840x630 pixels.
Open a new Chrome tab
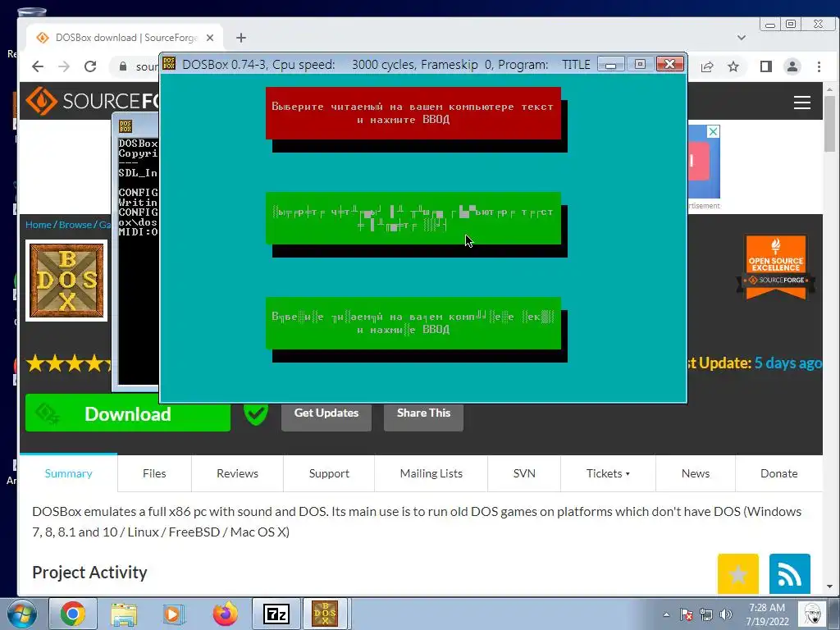tap(241, 38)
